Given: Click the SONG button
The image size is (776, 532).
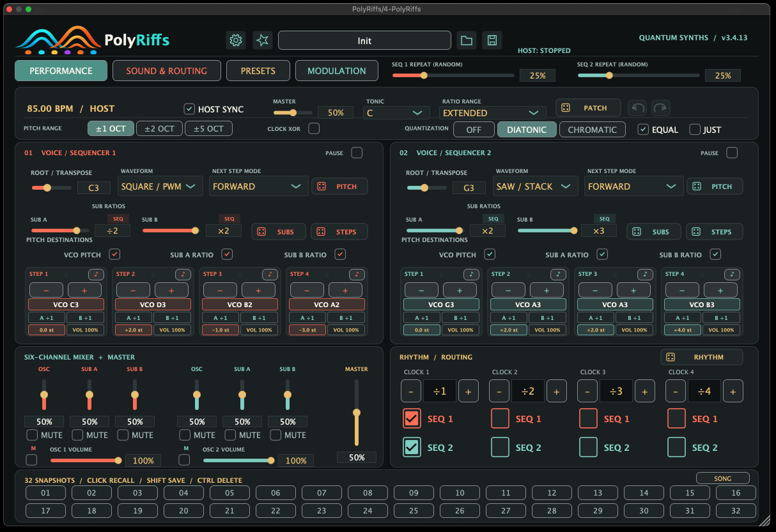Looking at the screenshot, I should 723,478.
